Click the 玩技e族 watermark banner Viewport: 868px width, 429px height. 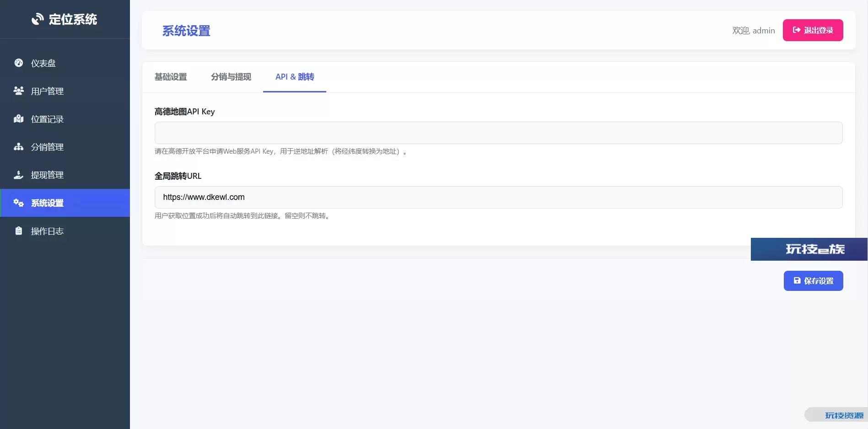[809, 249]
